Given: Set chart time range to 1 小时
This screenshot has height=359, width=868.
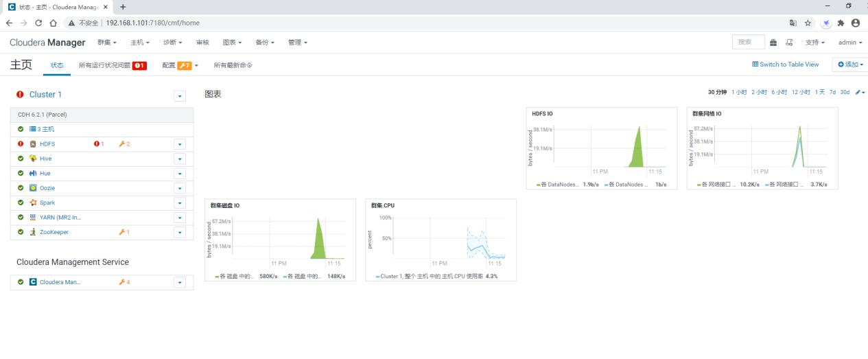Looking at the screenshot, I should pos(739,92).
